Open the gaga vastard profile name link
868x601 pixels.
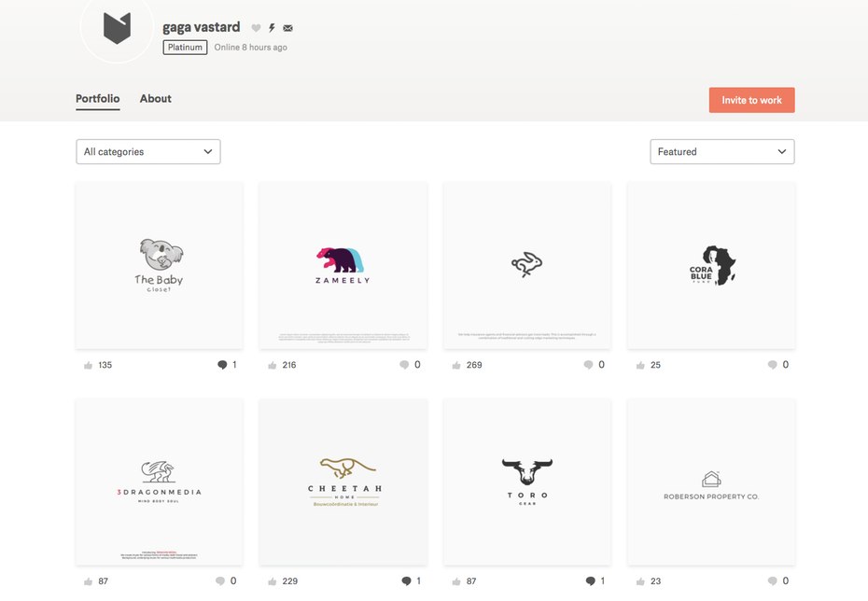coord(202,27)
